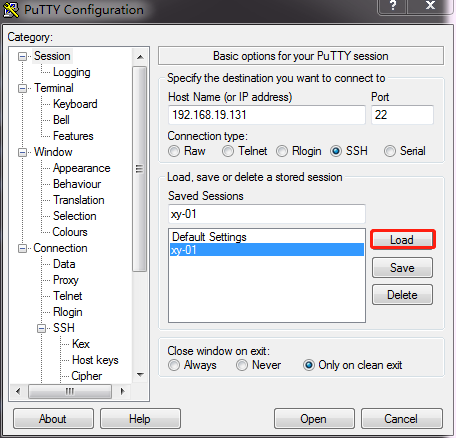Click the Load button
This screenshot has height=438, width=456.
pos(402,240)
